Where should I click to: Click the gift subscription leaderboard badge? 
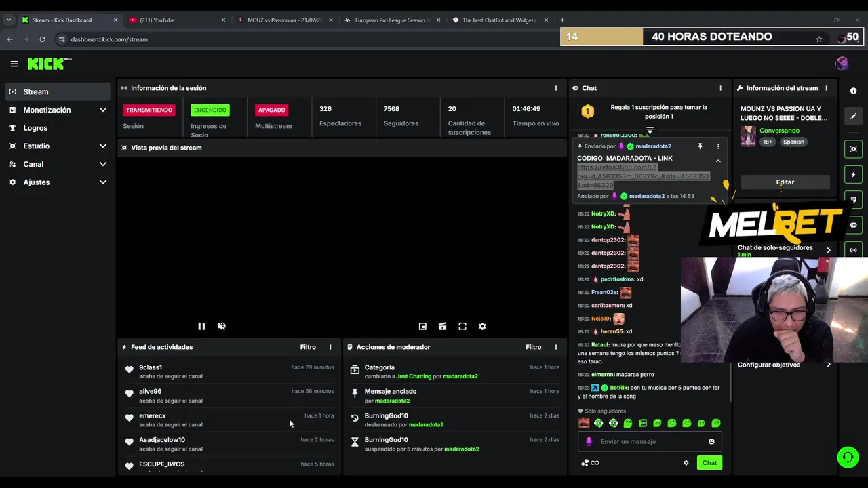coord(588,111)
